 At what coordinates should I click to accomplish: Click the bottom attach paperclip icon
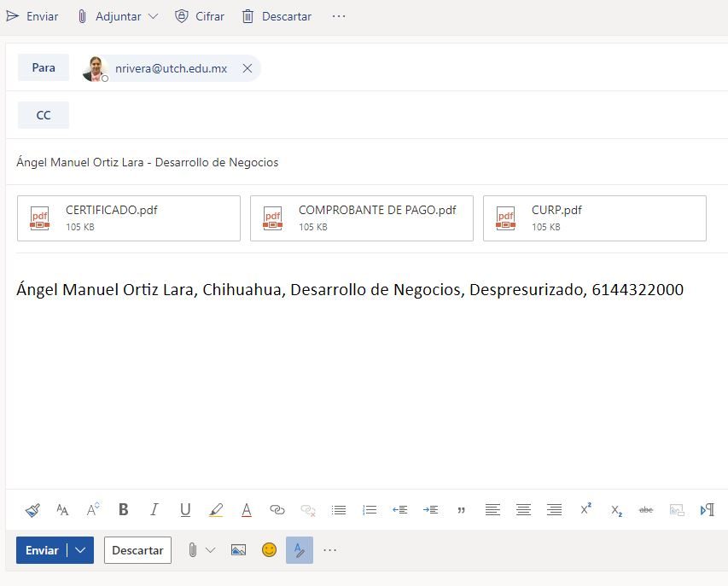pos(193,550)
